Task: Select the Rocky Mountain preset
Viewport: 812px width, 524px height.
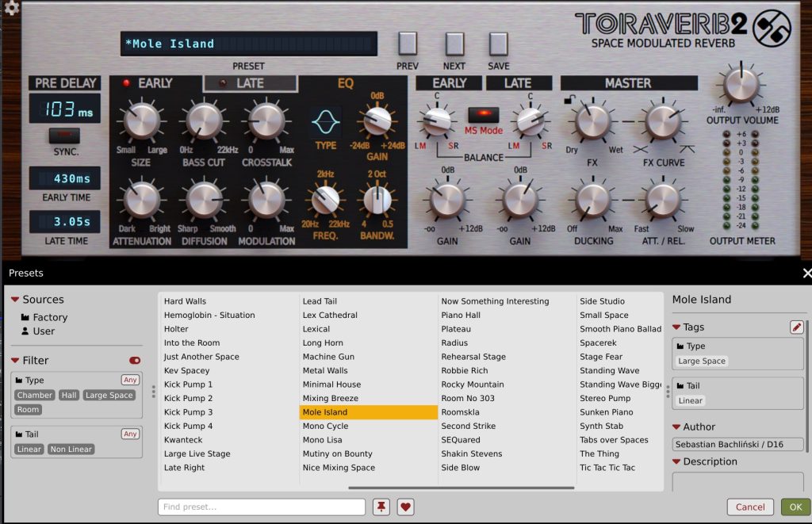Action: pyautogui.click(x=473, y=384)
